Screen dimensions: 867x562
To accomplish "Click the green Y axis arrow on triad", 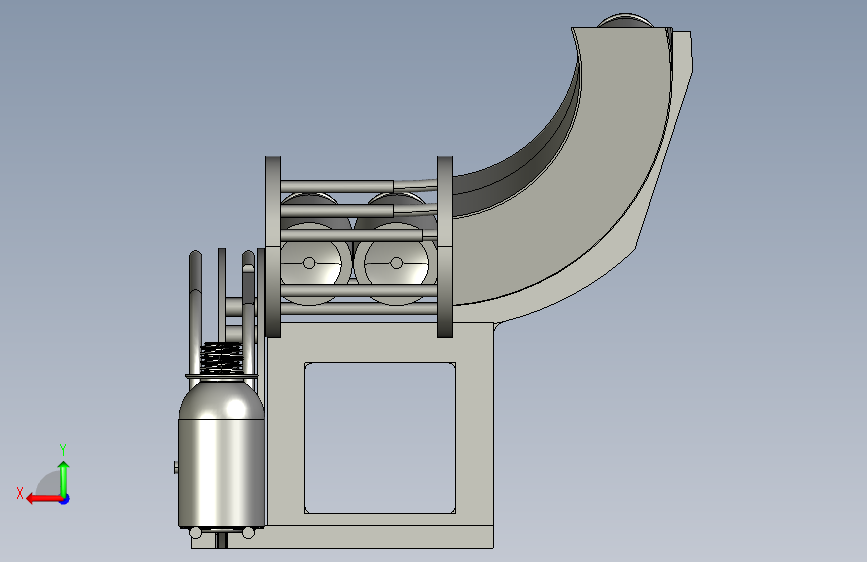I will click(x=64, y=478).
